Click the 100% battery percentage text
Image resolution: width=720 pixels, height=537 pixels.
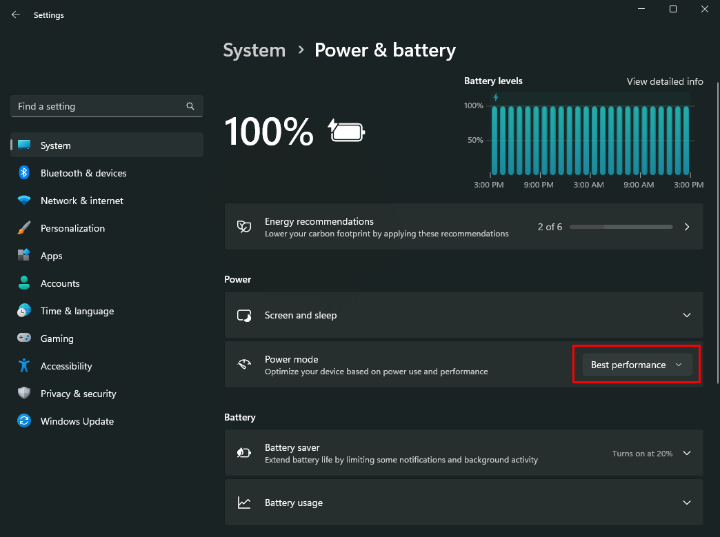click(x=269, y=132)
